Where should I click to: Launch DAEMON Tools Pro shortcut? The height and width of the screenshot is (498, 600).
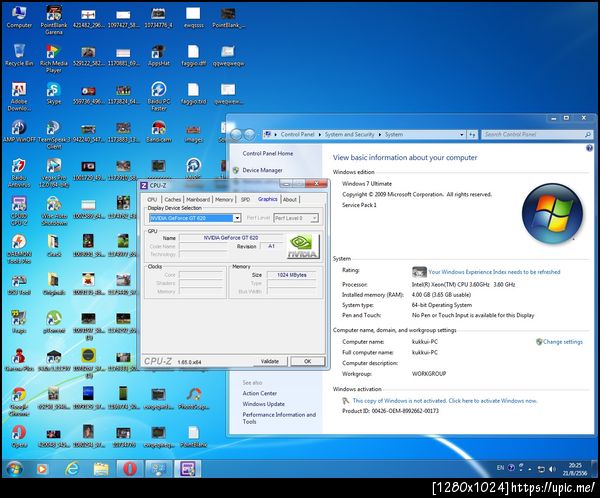19,249
